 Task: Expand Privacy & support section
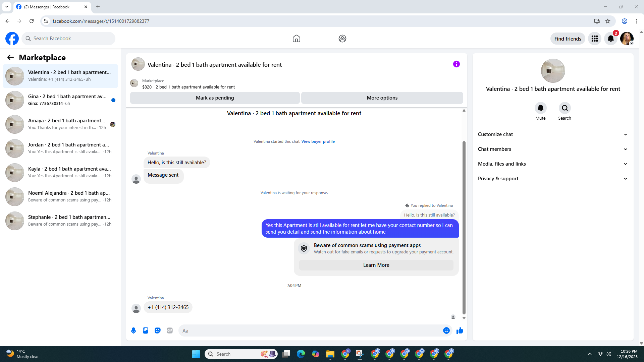click(x=553, y=179)
